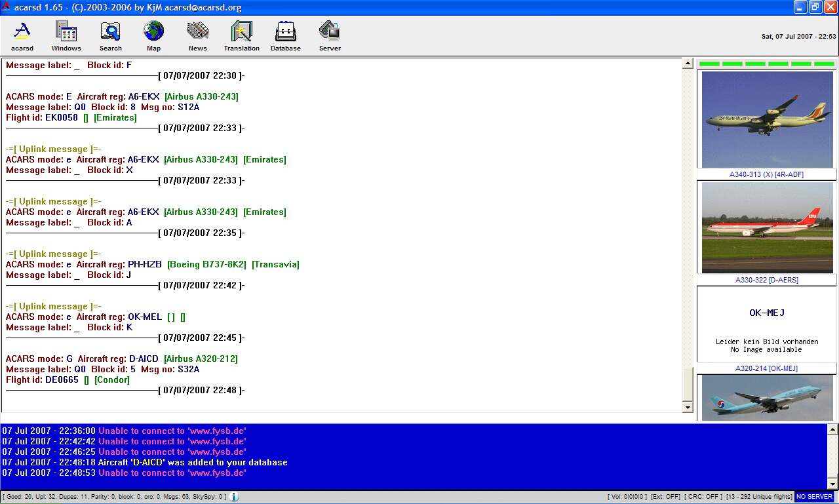Click the A320-214 [OK-MEJ] caption

coord(766,368)
